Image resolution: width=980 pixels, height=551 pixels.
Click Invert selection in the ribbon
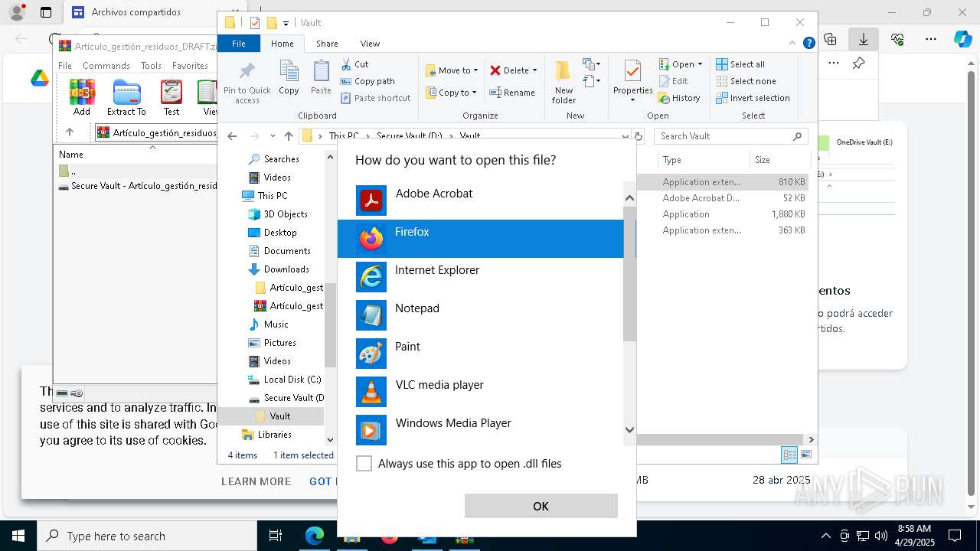[x=753, y=98]
